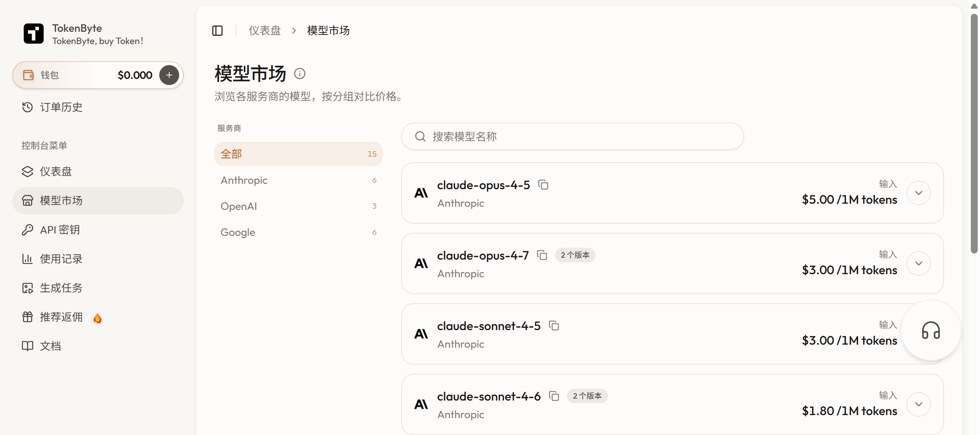This screenshot has height=435, width=980.
Task: Click the claude-sonnet-4-5 model name
Action: (489, 326)
